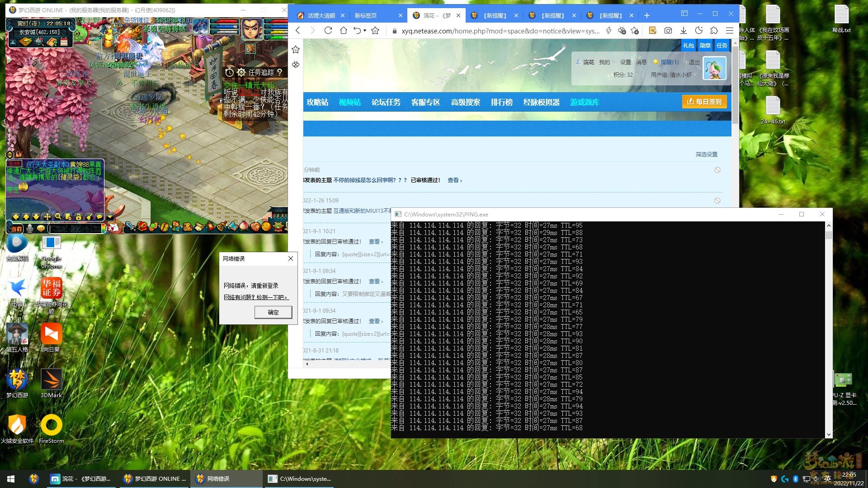Open the 视频站 navigation item

[x=350, y=102]
